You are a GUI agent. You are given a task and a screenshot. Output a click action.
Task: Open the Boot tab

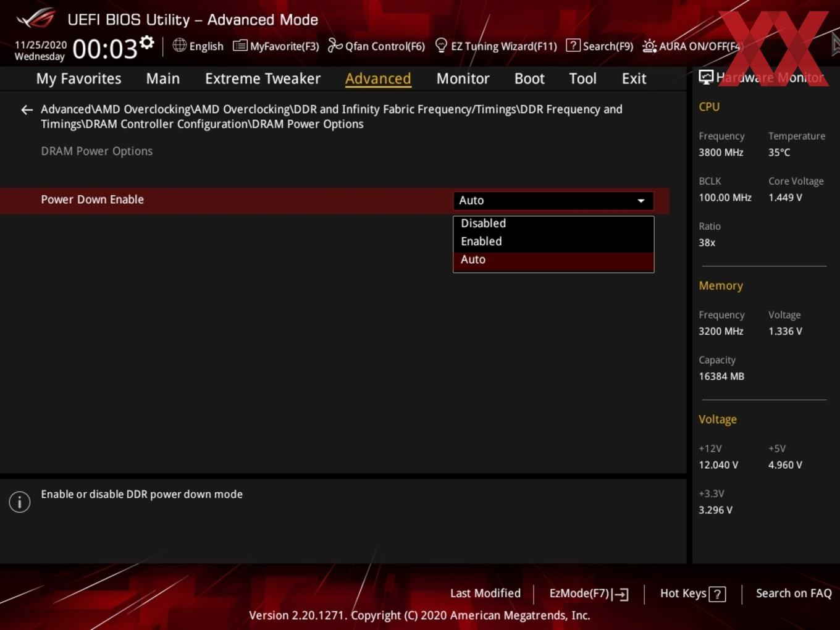pos(529,78)
